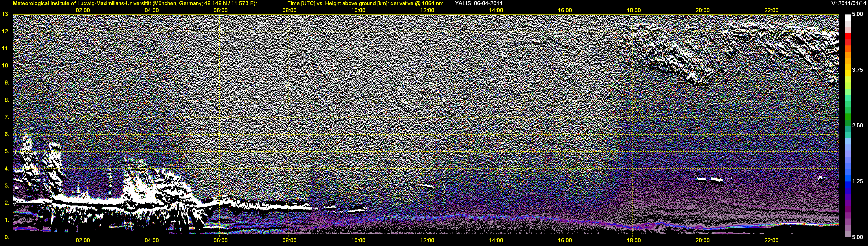This screenshot has height=246, width=868.
Task: Click the 6. km height axis label
Action: pyautogui.click(x=7, y=134)
